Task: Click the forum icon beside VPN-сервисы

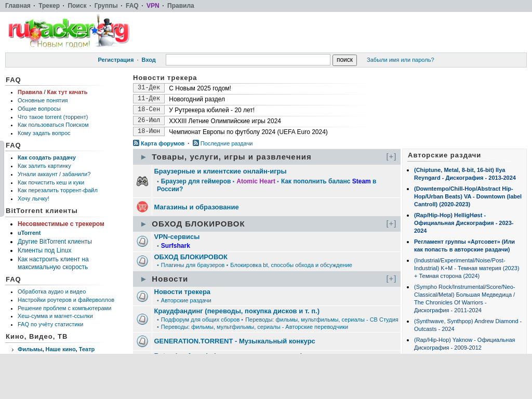Action: (x=142, y=241)
